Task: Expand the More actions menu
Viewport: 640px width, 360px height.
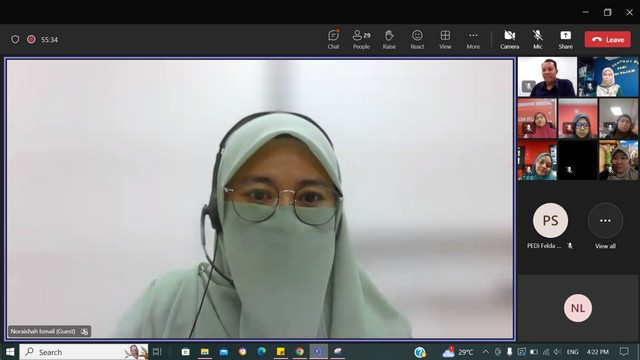Action: pos(473,40)
